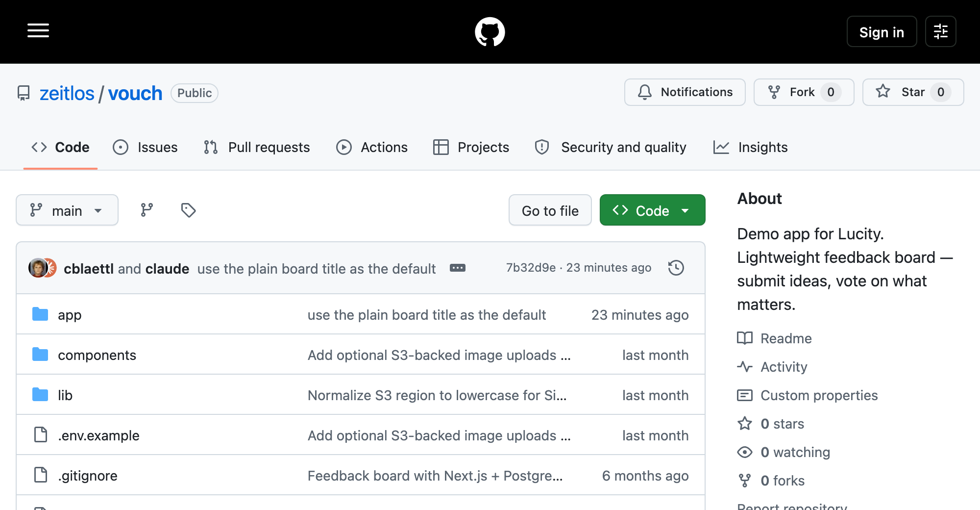Click the .env.example file icon
The image size is (980, 510).
[x=41, y=434]
